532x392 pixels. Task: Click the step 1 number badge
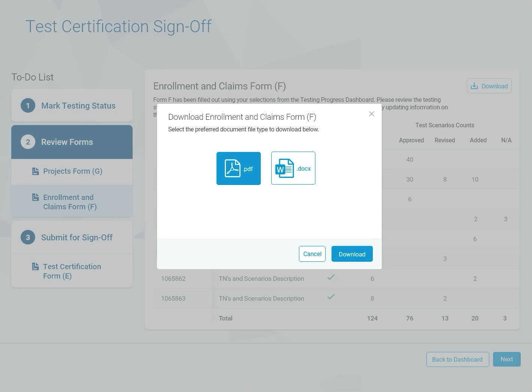(28, 106)
